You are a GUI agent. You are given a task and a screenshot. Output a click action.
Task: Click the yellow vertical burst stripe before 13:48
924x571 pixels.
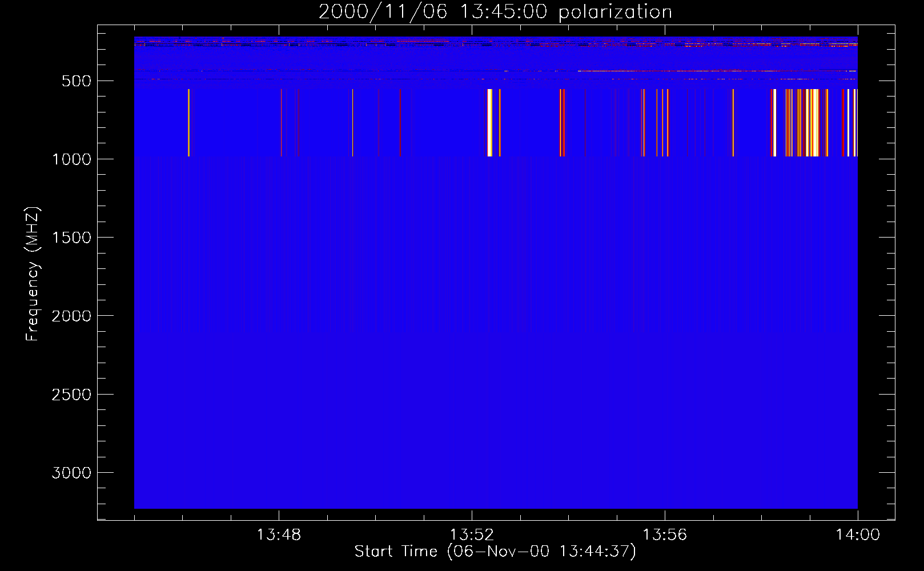tap(188, 123)
